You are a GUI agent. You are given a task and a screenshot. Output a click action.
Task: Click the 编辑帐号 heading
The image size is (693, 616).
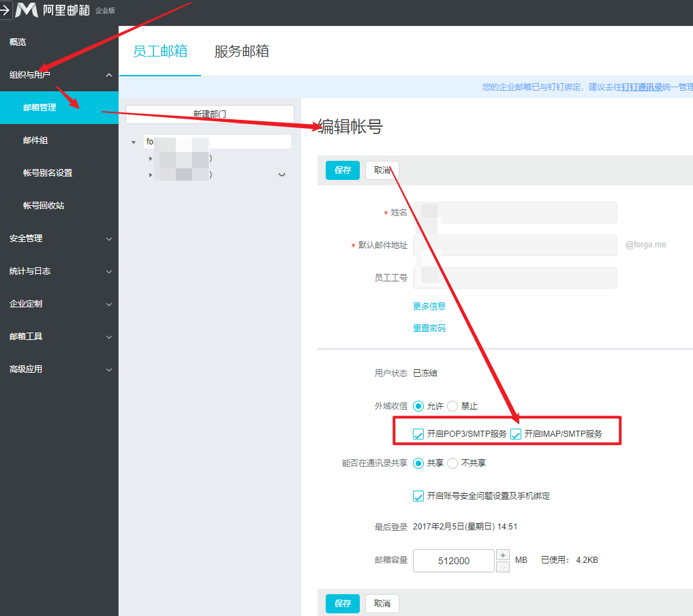350,127
